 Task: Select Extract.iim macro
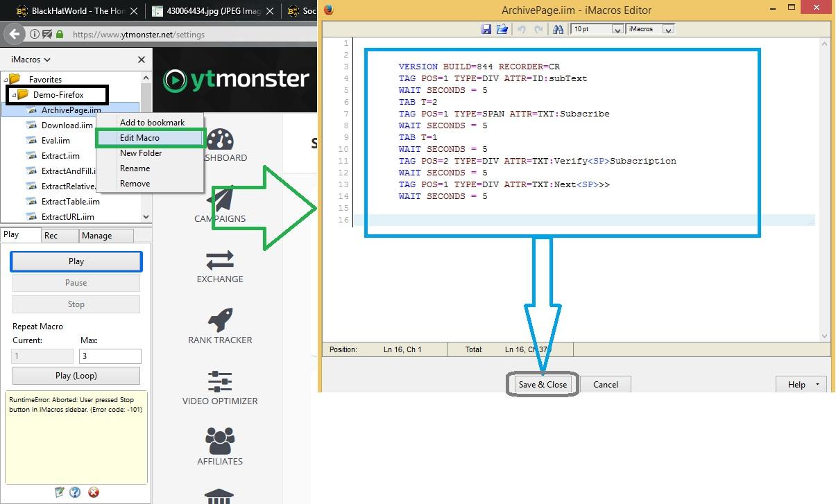tap(60, 156)
